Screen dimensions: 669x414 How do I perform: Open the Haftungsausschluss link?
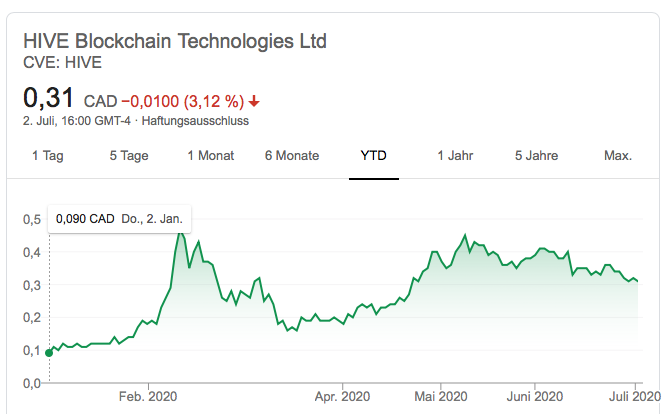(196, 121)
